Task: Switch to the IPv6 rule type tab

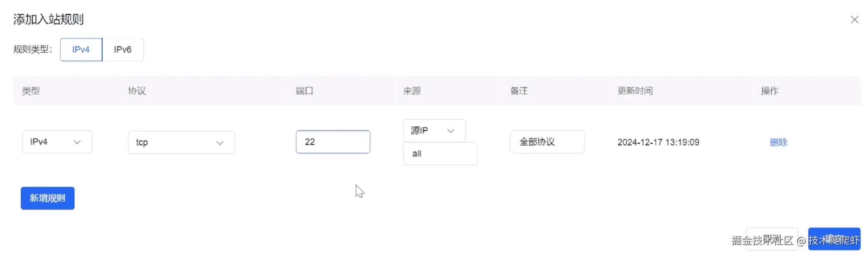Action: (123, 50)
